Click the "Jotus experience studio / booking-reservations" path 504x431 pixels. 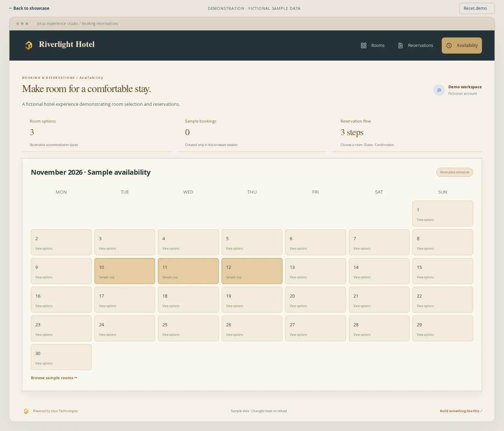[78, 23]
